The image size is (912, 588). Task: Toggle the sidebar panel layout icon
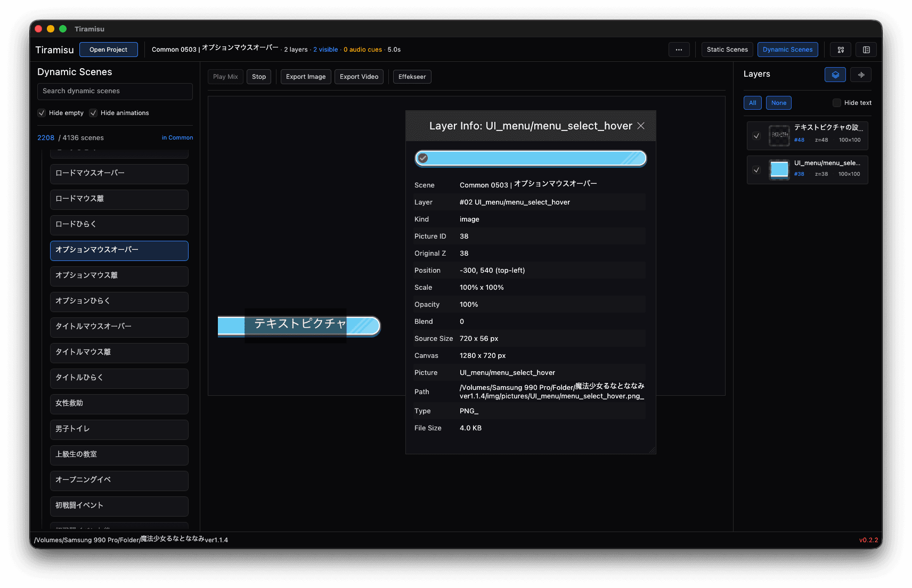click(866, 50)
